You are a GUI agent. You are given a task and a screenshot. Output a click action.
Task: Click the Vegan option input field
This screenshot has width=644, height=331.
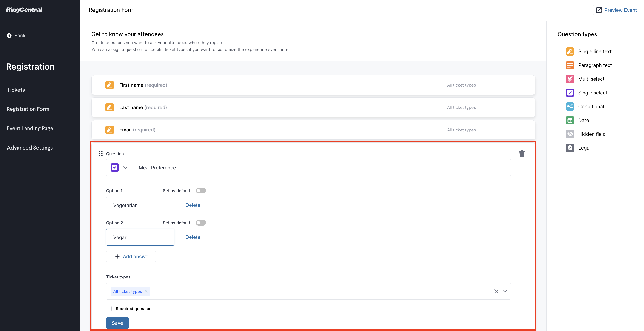pyautogui.click(x=140, y=237)
